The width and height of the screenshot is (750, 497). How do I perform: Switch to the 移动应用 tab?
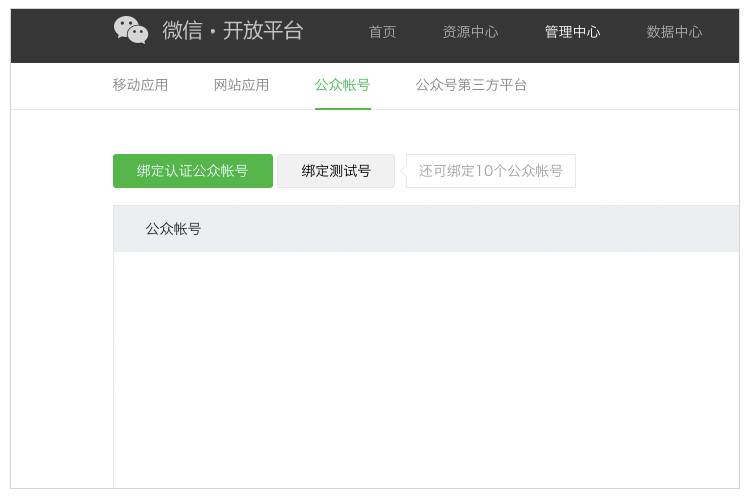pyautogui.click(x=140, y=85)
